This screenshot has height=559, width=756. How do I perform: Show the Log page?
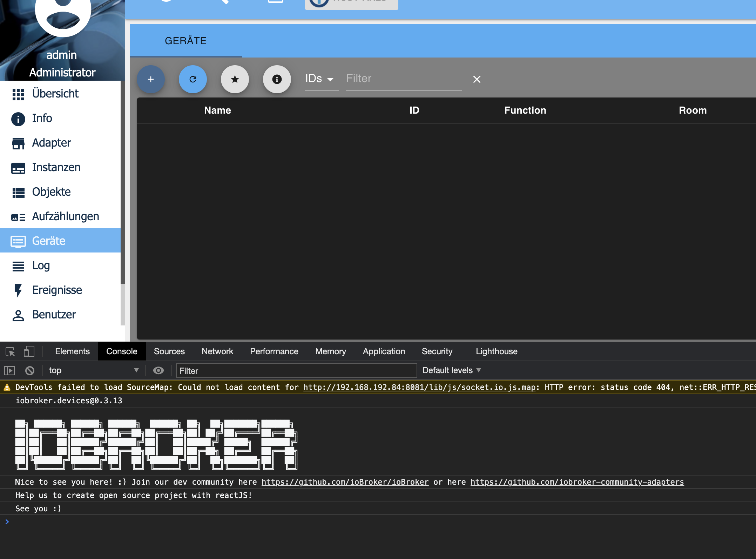coord(41,265)
